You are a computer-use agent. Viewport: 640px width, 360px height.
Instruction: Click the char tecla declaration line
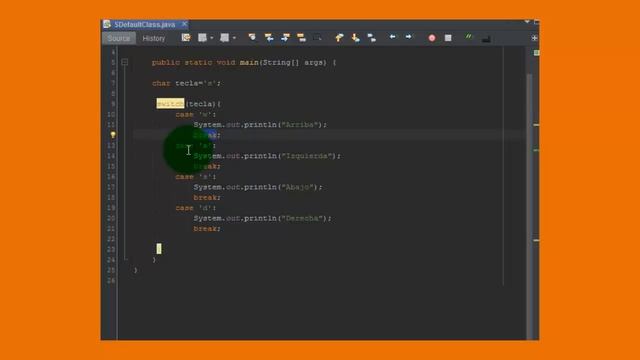186,83
